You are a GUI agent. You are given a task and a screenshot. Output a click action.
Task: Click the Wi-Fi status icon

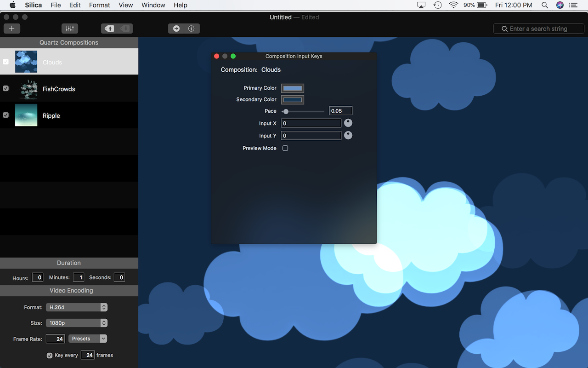coord(453,5)
